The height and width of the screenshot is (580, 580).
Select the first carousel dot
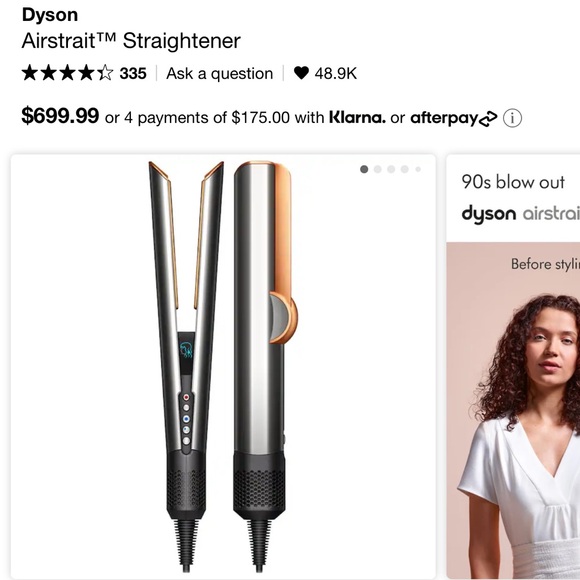pyautogui.click(x=364, y=169)
